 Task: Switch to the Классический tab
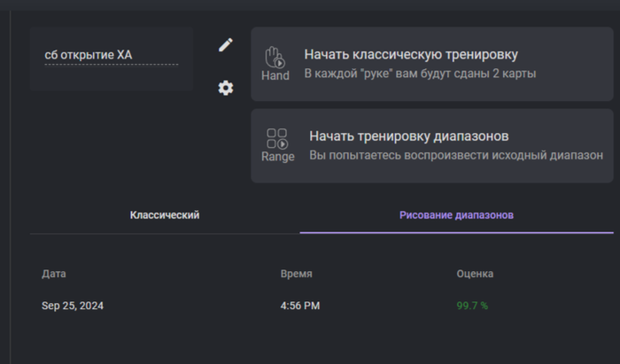[x=165, y=215]
